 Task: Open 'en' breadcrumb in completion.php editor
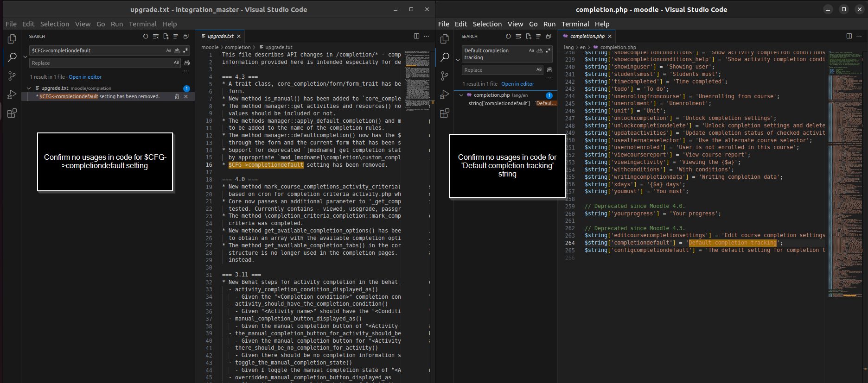583,47
